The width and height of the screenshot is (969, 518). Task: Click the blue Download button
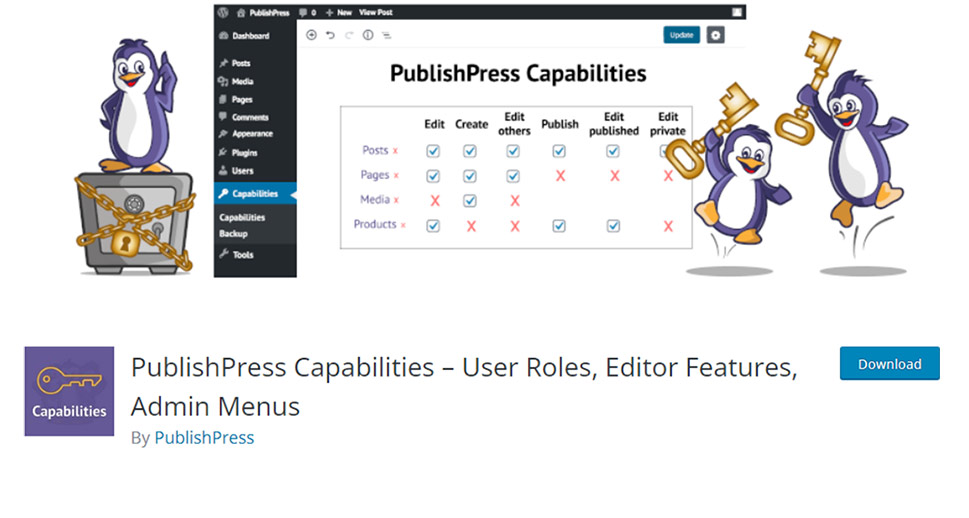[x=889, y=364]
